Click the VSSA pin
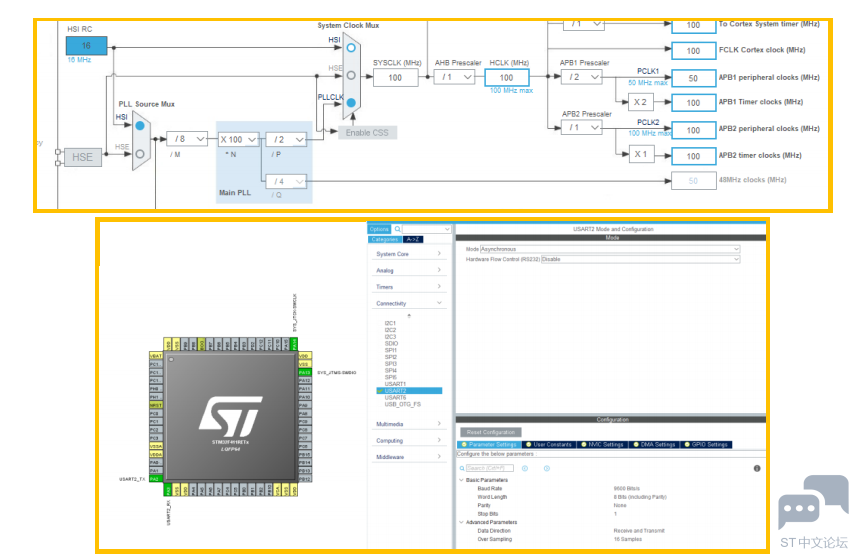 [156, 446]
